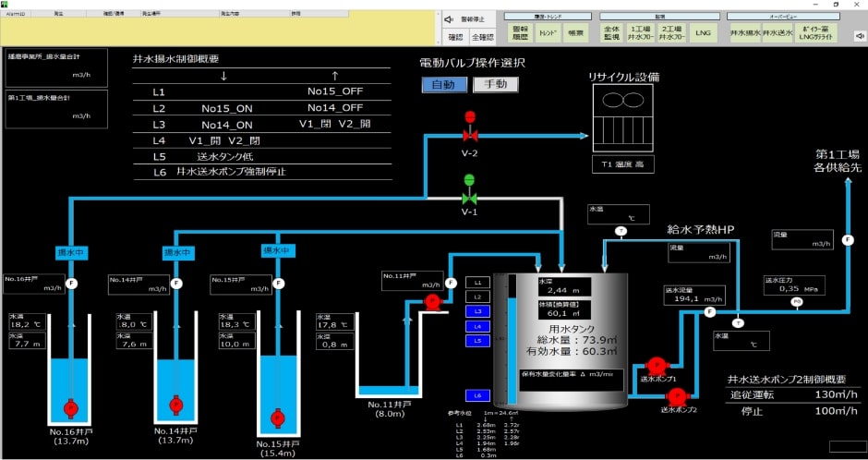Click the 送水ポンプ2 pump icon
The width and height of the screenshot is (868, 460).
(677, 395)
